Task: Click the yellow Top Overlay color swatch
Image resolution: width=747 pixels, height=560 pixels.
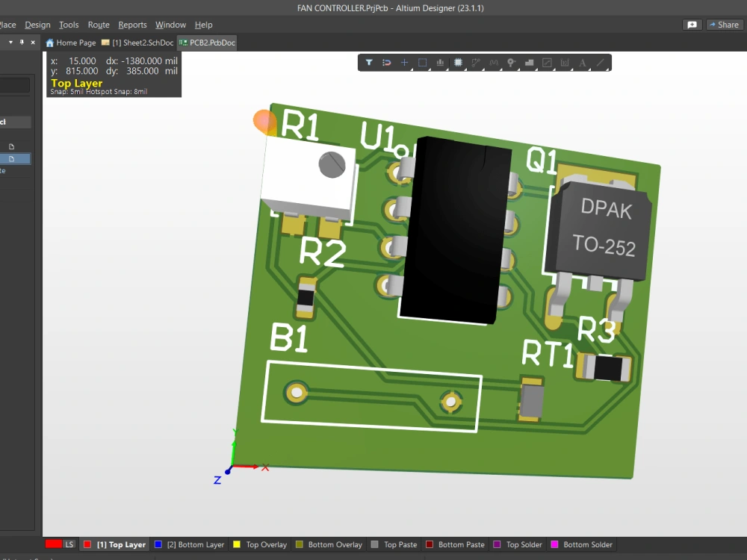Action: [237, 544]
